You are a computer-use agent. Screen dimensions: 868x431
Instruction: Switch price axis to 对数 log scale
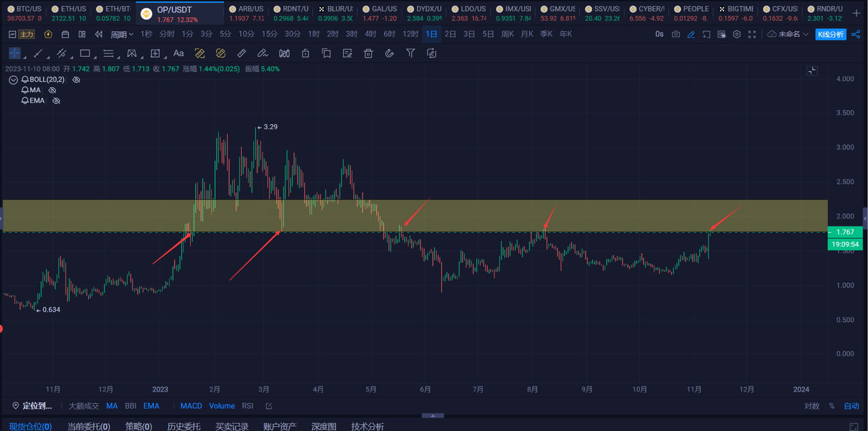click(812, 406)
